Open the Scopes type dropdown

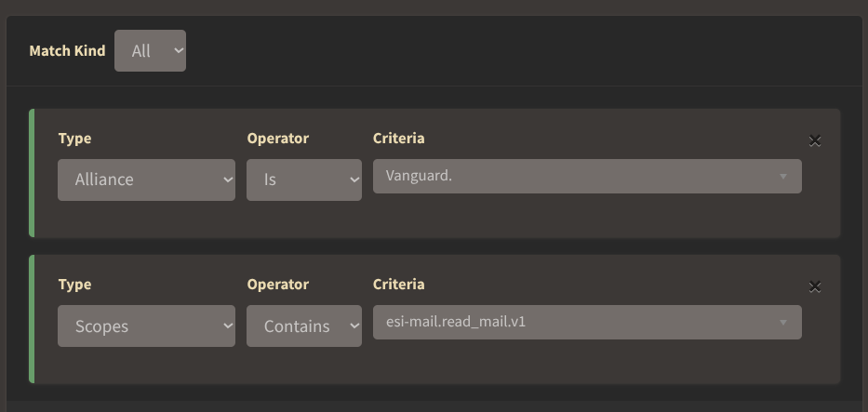146,326
